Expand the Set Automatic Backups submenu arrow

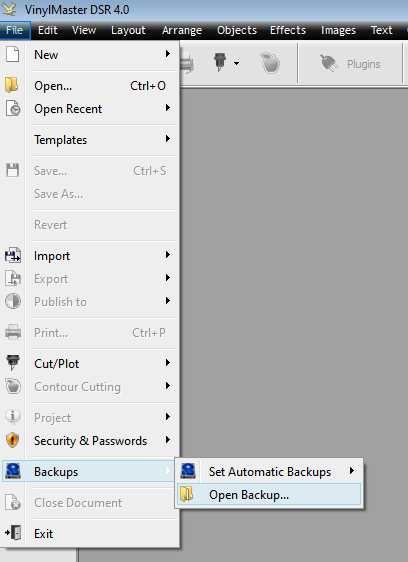[x=352, y=471]
